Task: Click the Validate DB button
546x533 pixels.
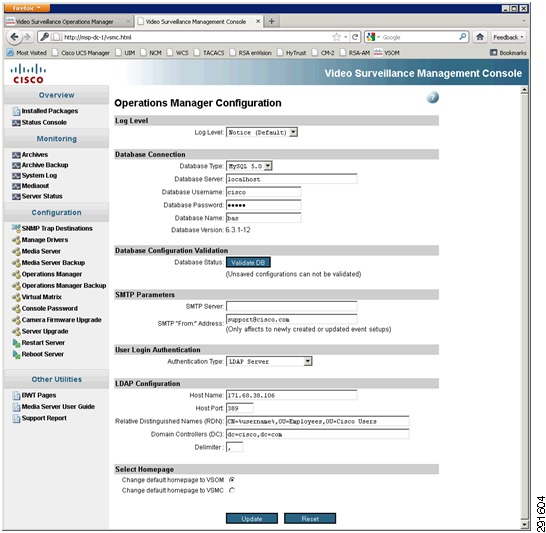Action: coord(248,263)
